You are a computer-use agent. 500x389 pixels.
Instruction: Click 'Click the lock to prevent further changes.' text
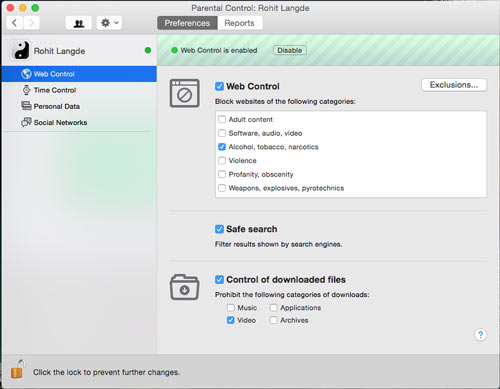[106, 372]
